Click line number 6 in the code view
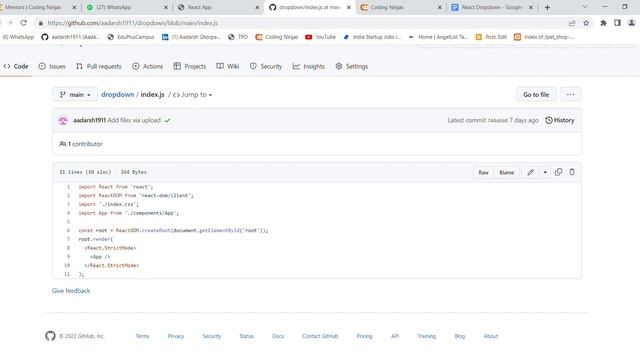 68,231
